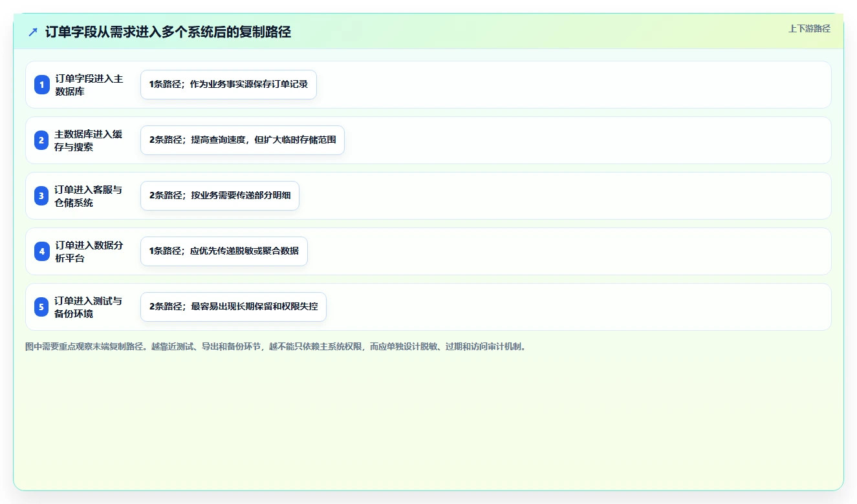
Task: Click the arrow icon beside the title
Action: (x=33, y=32)
